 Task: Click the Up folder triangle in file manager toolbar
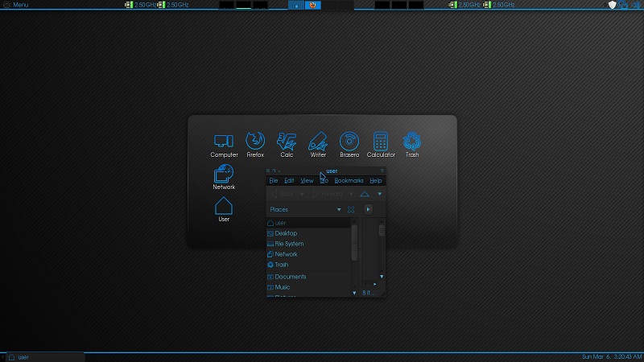coord(365,194)
